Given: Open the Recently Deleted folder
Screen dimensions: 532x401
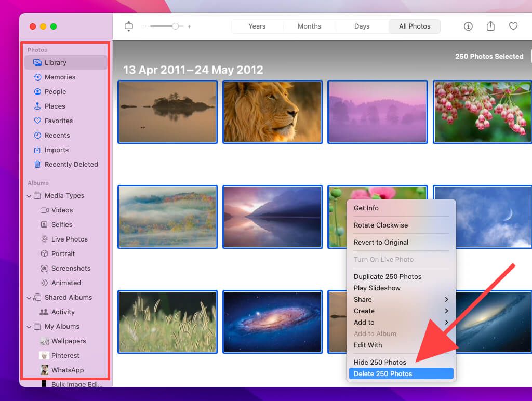Looking at the screenshot, I should pos(71,164).
